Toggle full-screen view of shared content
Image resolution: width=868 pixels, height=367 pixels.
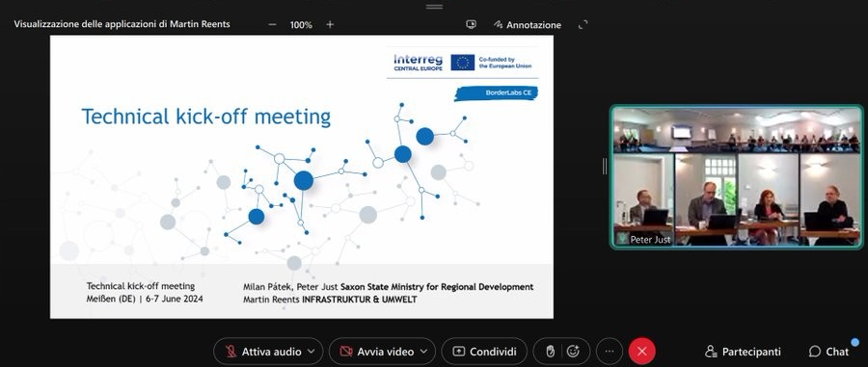tap(583, 24)
